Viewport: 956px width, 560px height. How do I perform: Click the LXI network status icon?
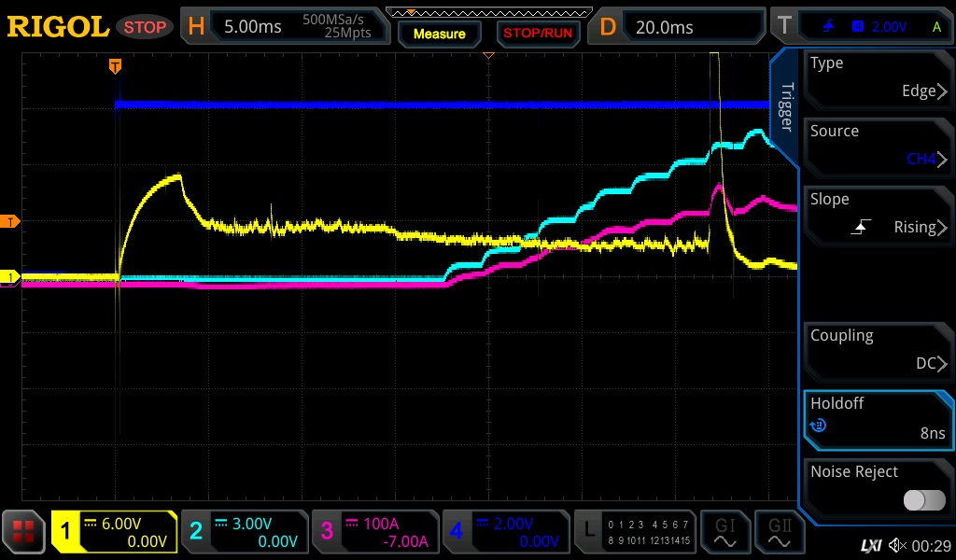870,544
